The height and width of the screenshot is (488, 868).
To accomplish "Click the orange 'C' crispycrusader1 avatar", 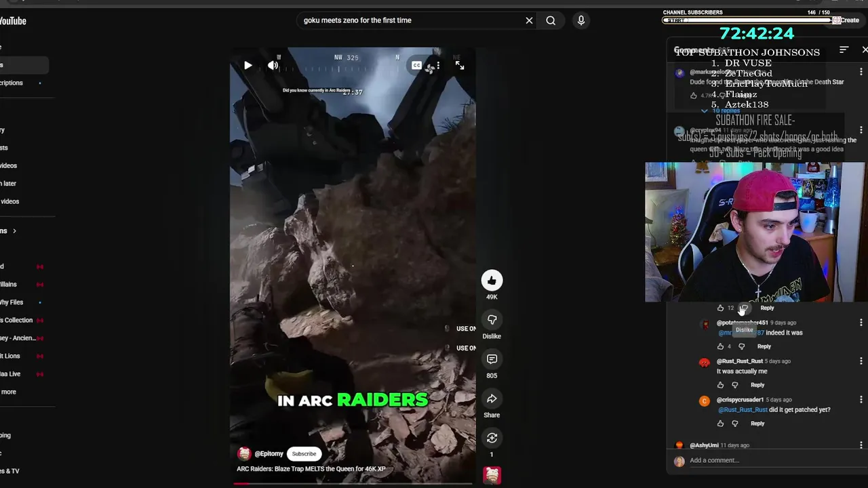I will pos(705,402).
